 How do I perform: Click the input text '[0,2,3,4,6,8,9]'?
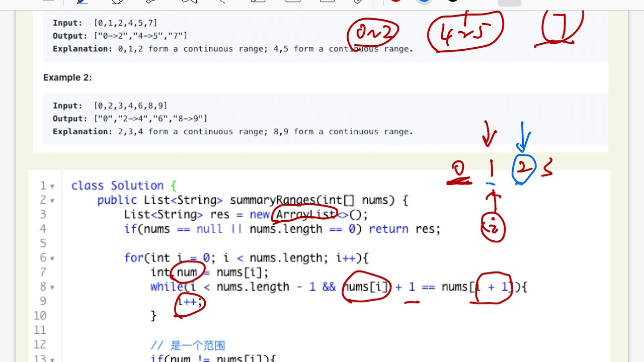(130, 106)
